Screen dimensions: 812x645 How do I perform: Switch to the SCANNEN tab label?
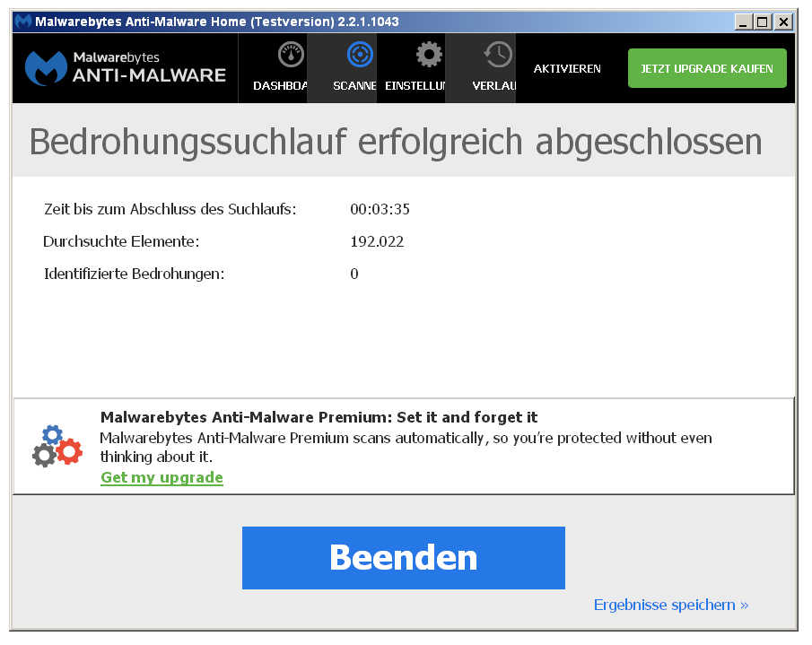[x=354, y=86]
